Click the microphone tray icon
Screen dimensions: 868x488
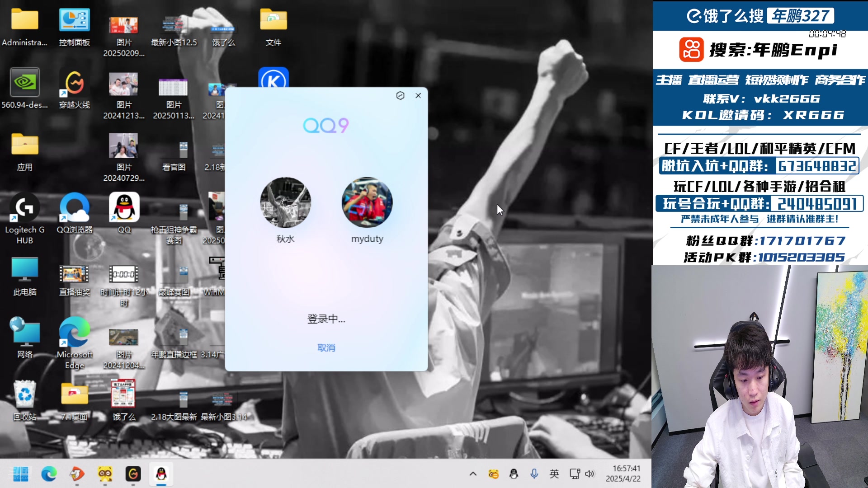pos(534,474)
